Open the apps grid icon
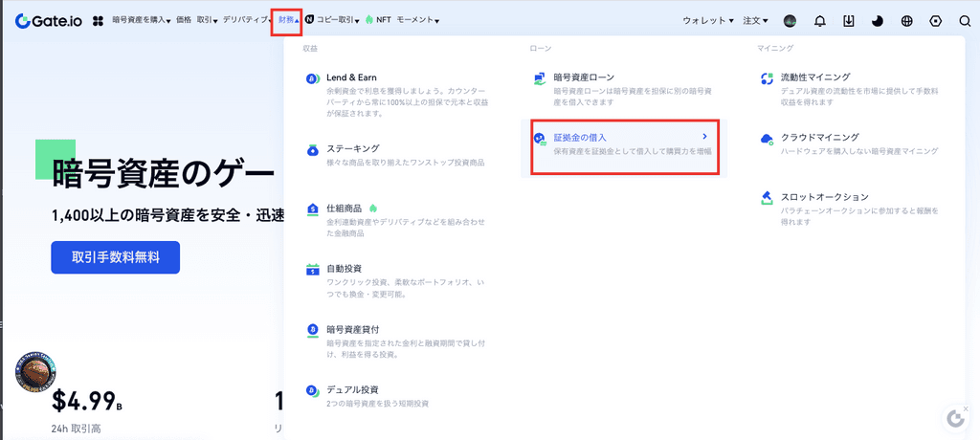Image resolution: width=980 pixels, height=440 pixels. [x=98, y=21]
